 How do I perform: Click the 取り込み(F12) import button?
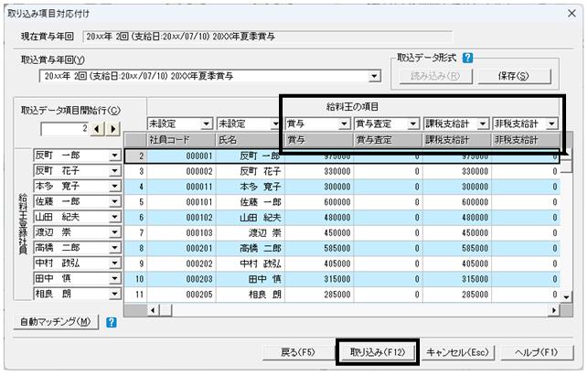[x=378, y=352]
